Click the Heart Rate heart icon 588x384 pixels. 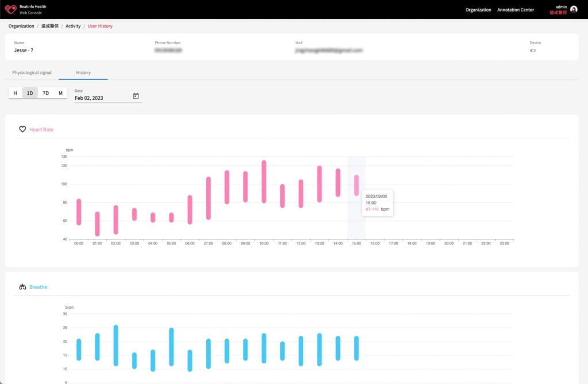tap(23, 129)
